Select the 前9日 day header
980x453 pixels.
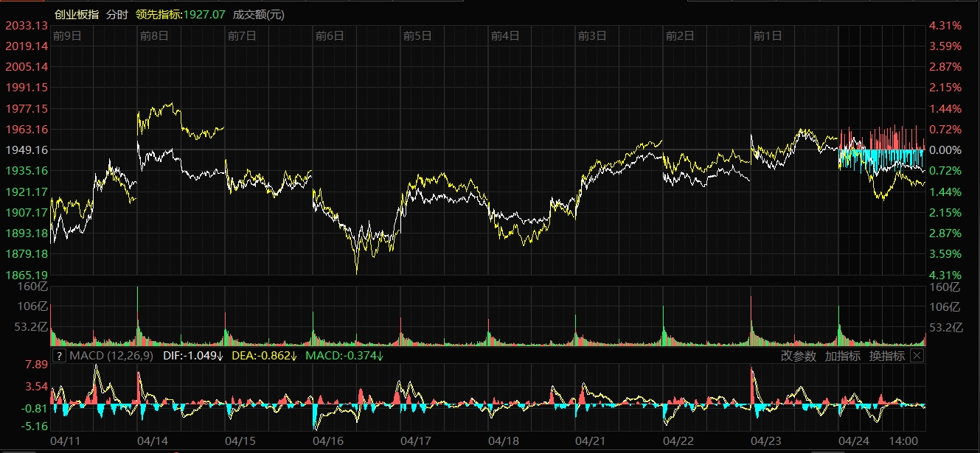point(66,35)
